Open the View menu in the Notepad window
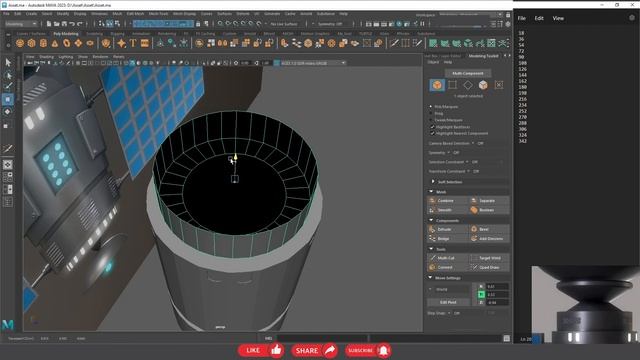Viewport: 640px width, 360px height. click(x=558, y=18)
